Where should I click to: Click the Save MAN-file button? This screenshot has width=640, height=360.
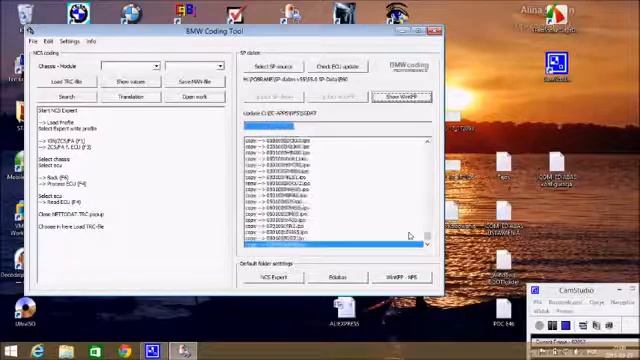coord(195,82)
